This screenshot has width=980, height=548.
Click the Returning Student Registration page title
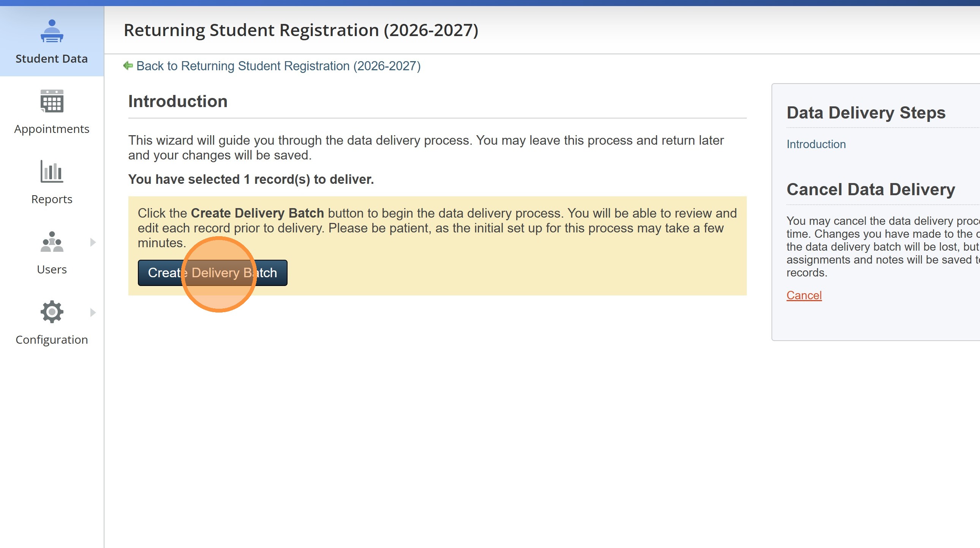pos(300,30)
